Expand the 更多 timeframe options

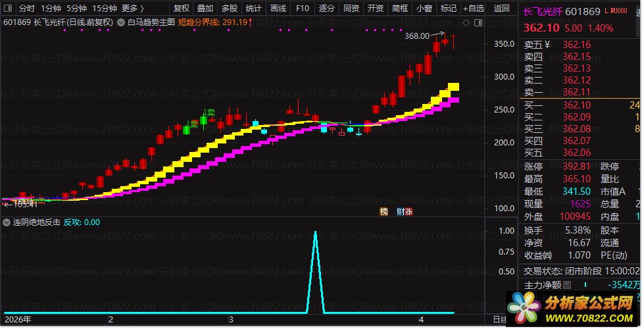click(133, 8)
